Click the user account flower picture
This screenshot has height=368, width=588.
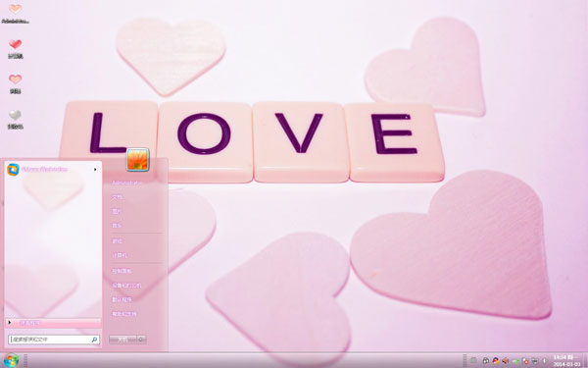click(137, 160)
